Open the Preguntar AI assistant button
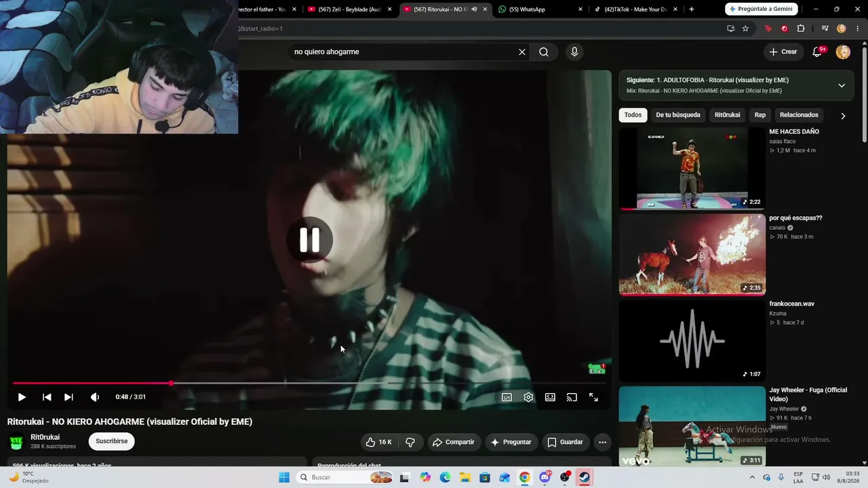 511,442
